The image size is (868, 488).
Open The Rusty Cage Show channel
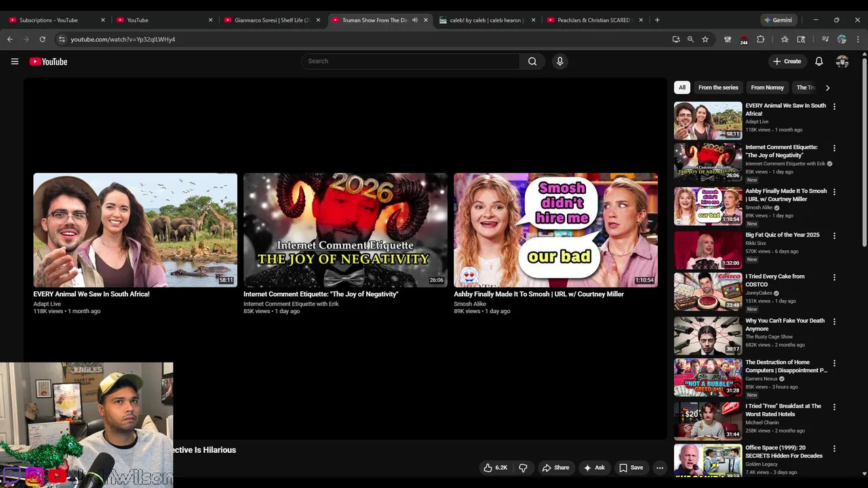[769, 337]
